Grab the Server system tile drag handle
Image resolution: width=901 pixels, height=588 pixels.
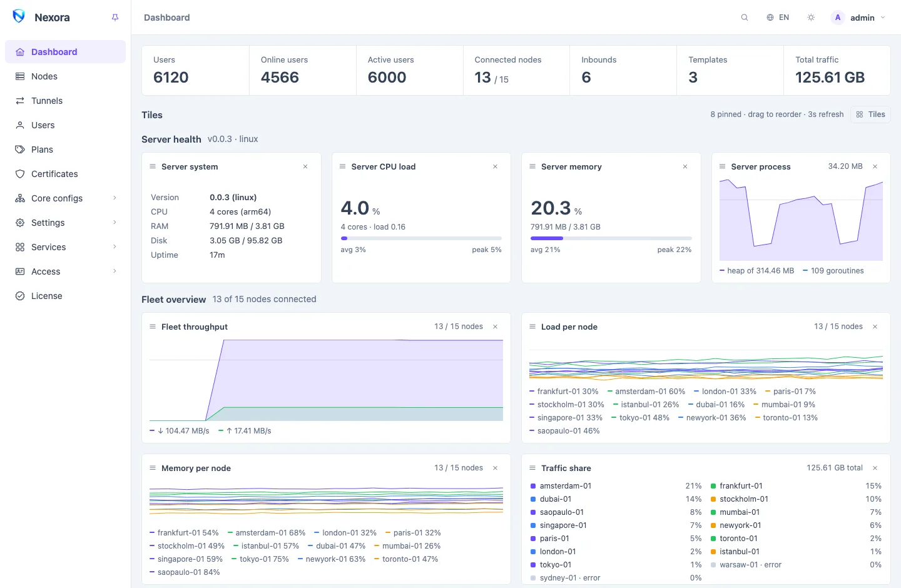tap(153, 166)
